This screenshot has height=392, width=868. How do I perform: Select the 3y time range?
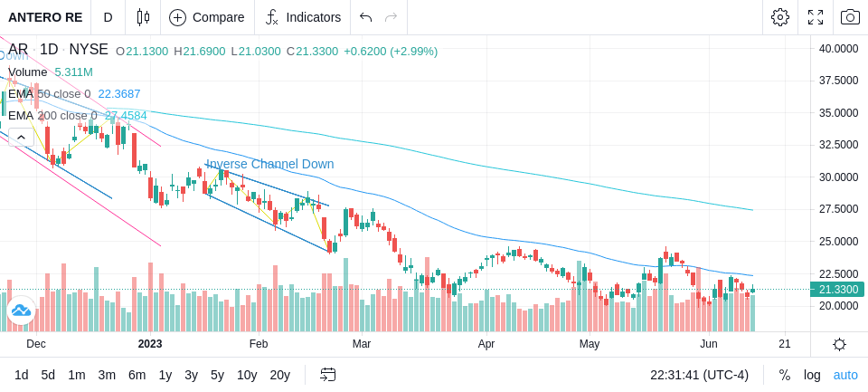point(191,376)
